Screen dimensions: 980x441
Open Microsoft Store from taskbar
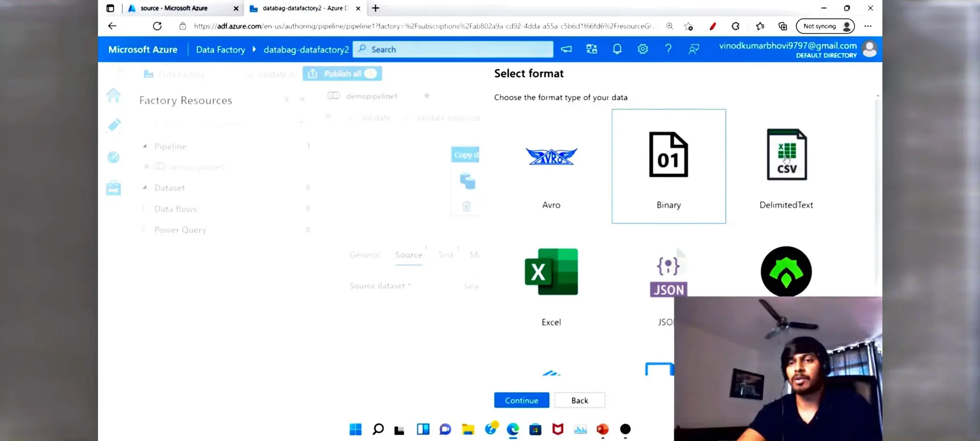click(535, 429)
